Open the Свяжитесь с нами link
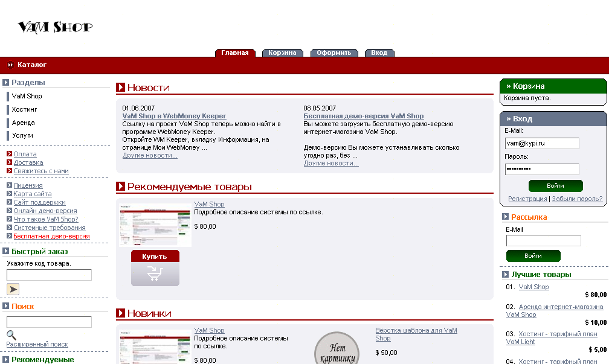 (x=41, y=171)
